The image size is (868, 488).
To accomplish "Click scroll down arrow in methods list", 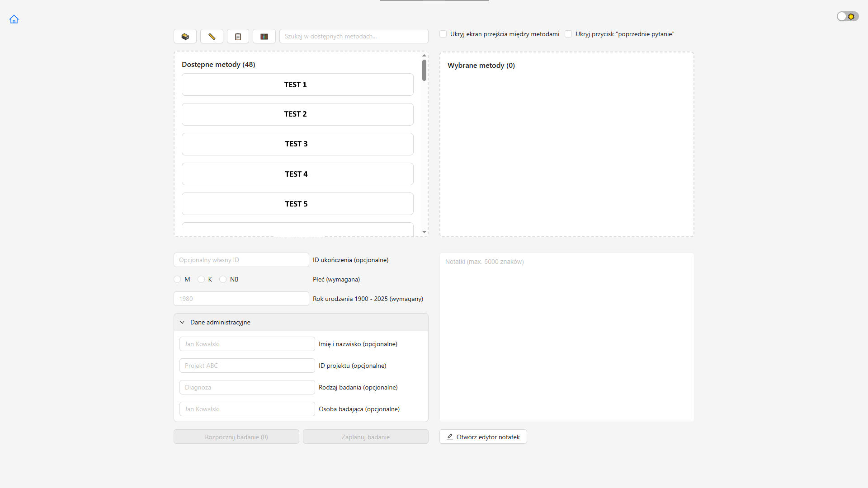I will coord(424,232).
